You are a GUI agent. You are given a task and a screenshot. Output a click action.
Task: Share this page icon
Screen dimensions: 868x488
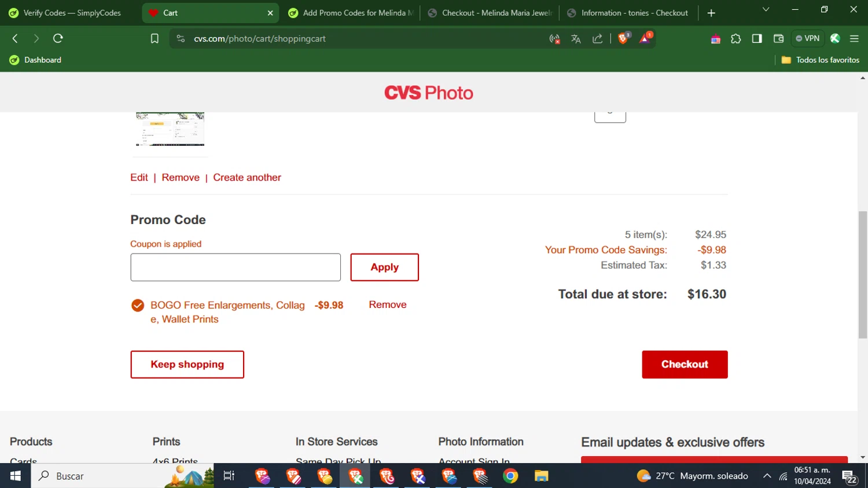(x=598, y=39)
